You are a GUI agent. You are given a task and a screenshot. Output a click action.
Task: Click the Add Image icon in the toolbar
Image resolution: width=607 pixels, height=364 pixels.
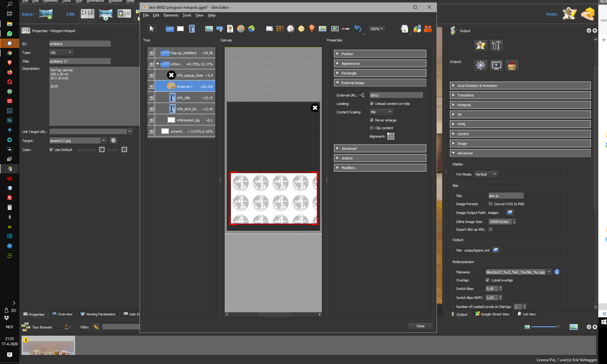(x=208, y=28)
